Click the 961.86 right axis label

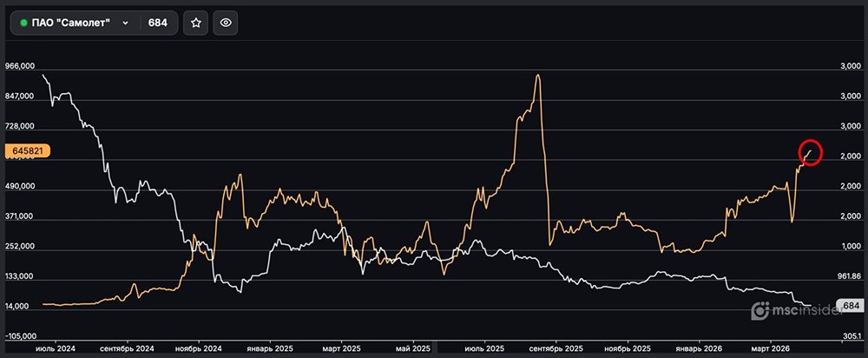click(x=849, y=276)
